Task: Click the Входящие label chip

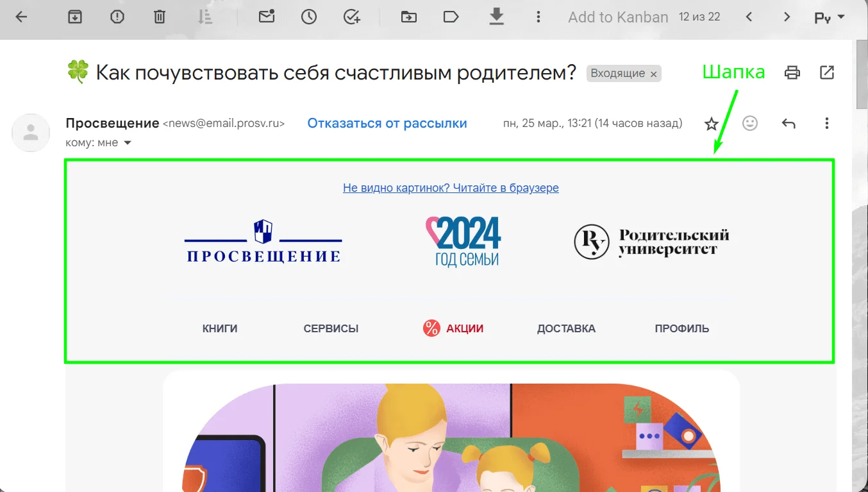Action: click(618, 73)
